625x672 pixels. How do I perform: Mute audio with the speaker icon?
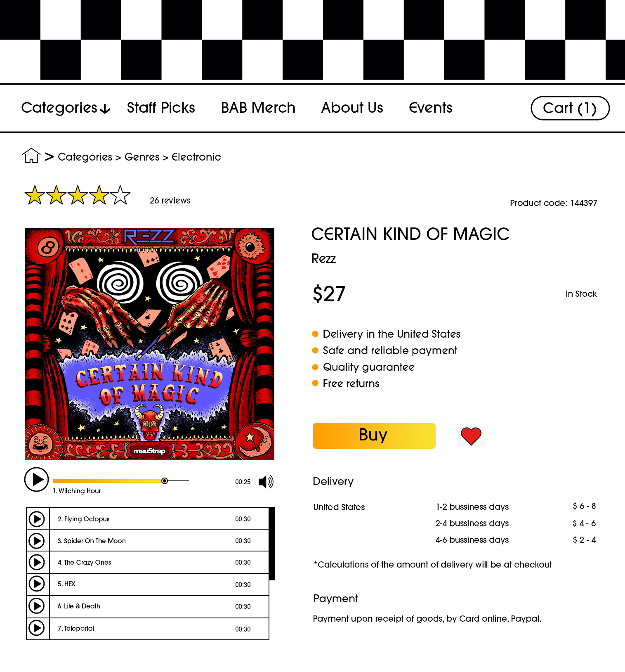(266, 482)
